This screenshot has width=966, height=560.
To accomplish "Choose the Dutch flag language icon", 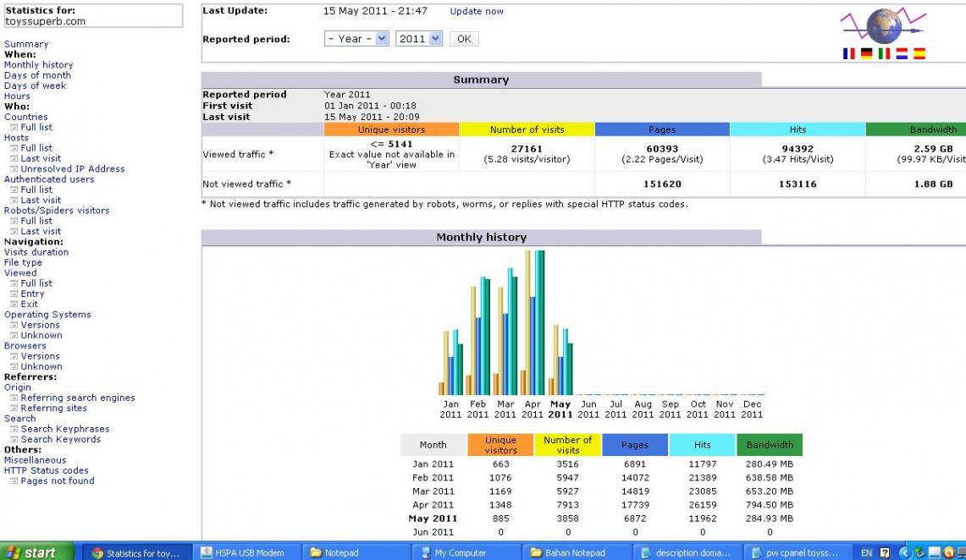I will (x=902, y=53).
